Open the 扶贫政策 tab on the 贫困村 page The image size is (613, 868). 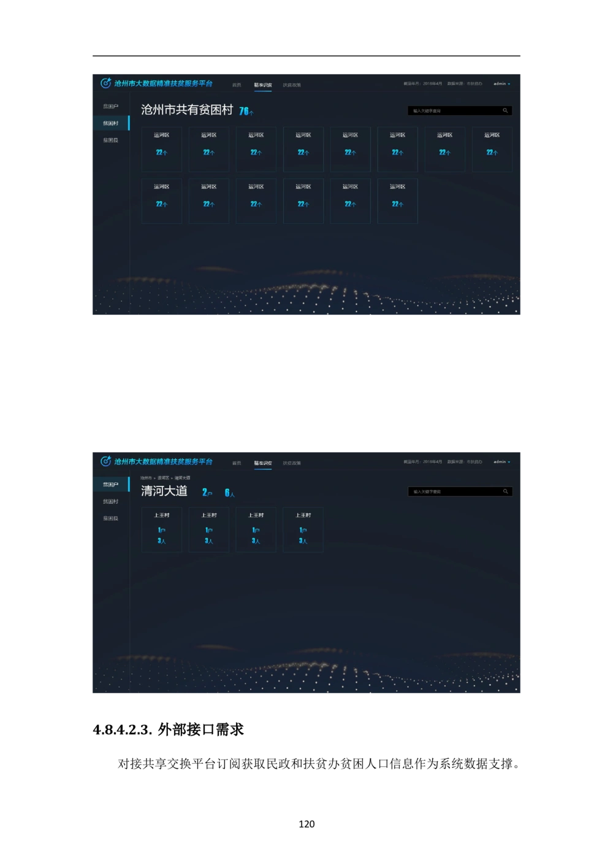coord(292,85)
